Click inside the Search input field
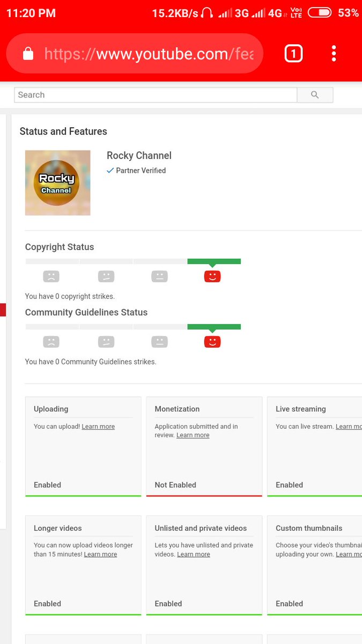Image resolution: width=362 pixels, height=644 pixels. pos(156,95)
